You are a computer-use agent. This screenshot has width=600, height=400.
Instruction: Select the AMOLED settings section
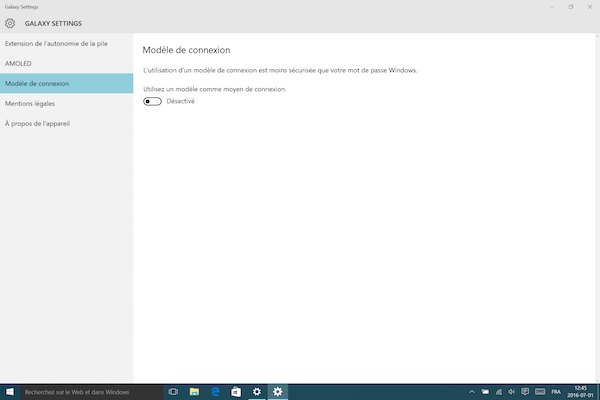pos(67,64)
